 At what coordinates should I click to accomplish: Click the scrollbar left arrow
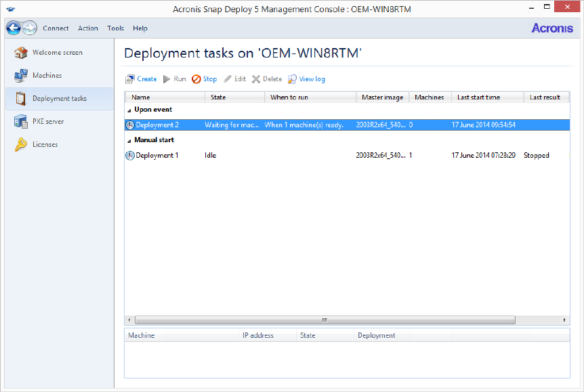point(129,320)
